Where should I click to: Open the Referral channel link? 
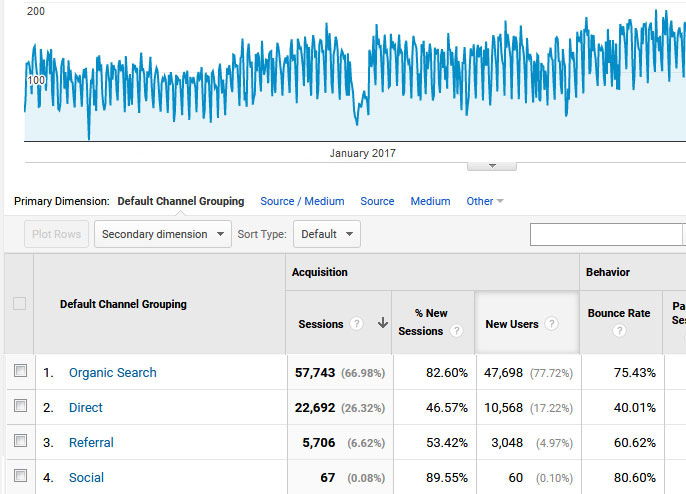[x=91, y=442]
